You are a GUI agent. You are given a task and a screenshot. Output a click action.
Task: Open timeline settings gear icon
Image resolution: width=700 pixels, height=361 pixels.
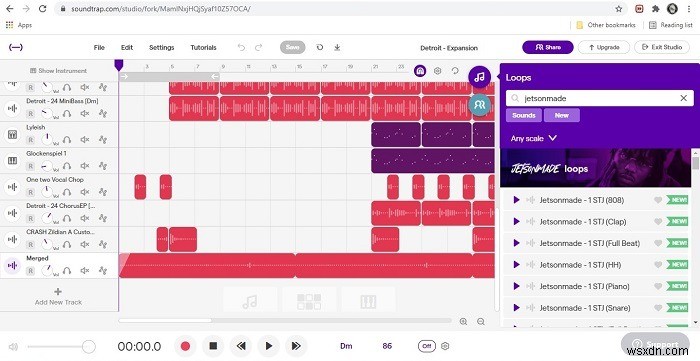pos(438,71)
